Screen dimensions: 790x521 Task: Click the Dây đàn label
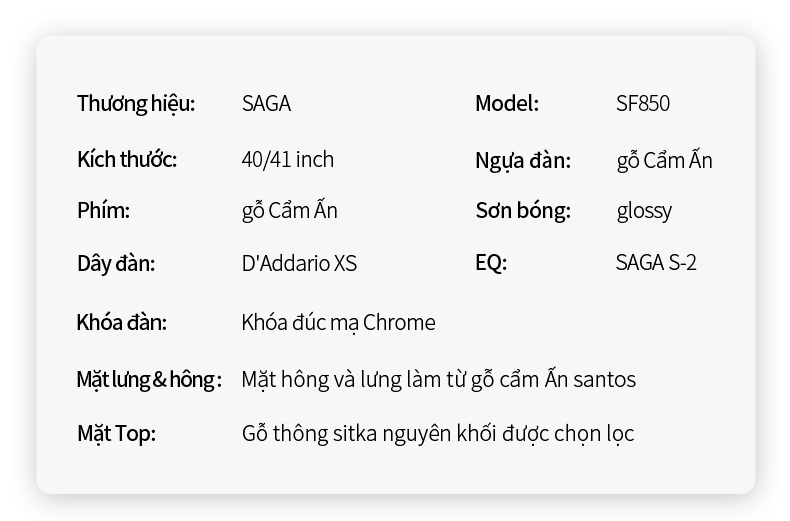click(x=116, y=264)
